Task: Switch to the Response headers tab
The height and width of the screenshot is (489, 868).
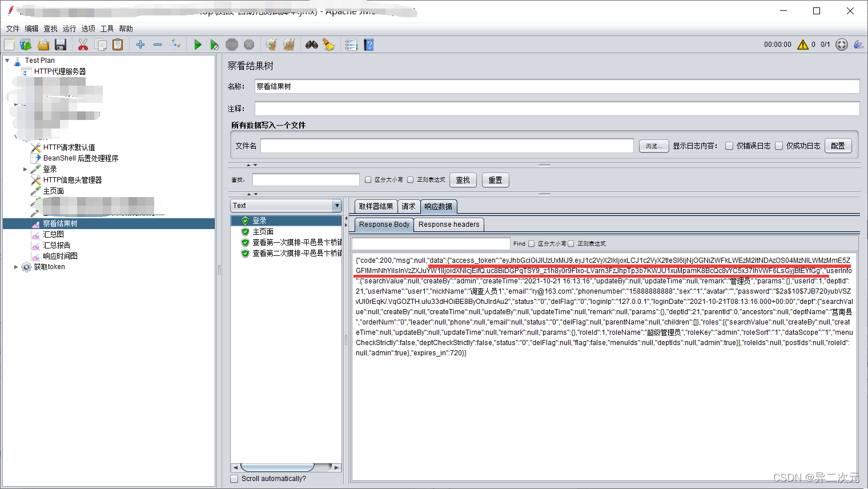Action: [449, 225]
